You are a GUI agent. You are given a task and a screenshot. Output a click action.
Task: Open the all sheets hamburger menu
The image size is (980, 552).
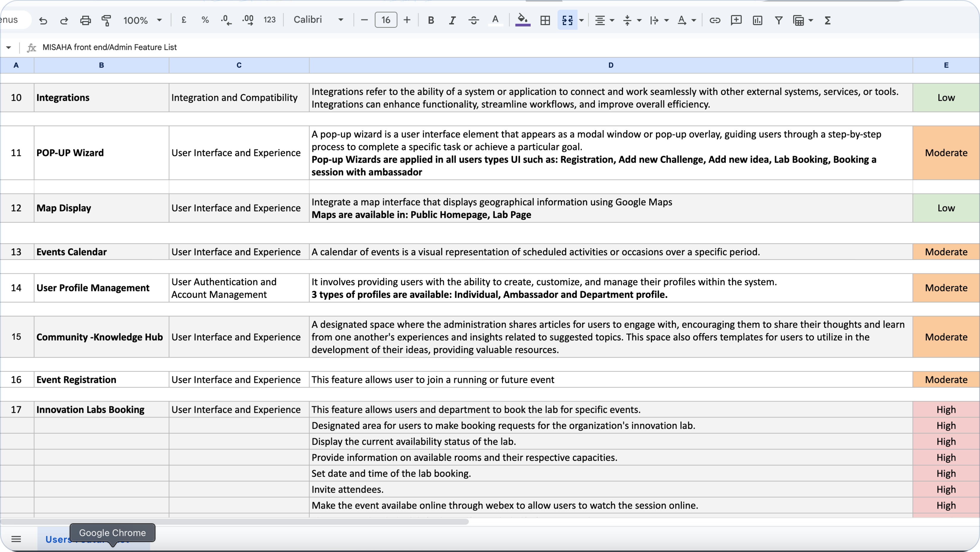[x=16, y=539]
